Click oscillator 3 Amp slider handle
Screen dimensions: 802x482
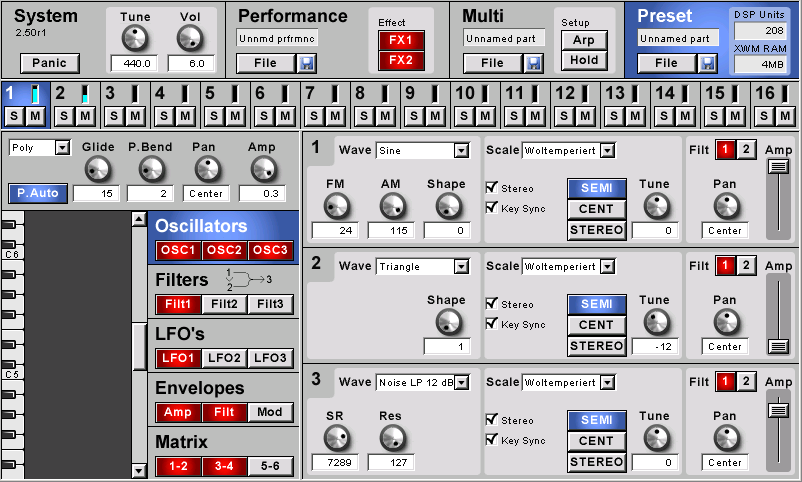tap(778, 410)
